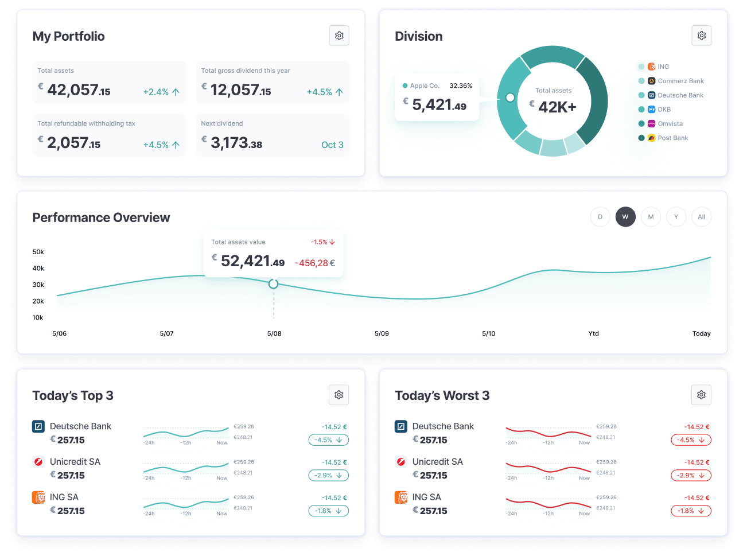Select the D (day) time range
743x560 pixels.
coord(600,217)
